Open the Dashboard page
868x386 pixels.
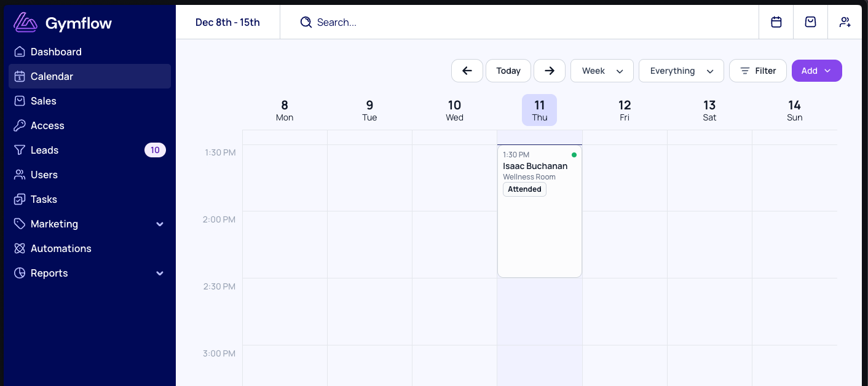coord(90,52)
